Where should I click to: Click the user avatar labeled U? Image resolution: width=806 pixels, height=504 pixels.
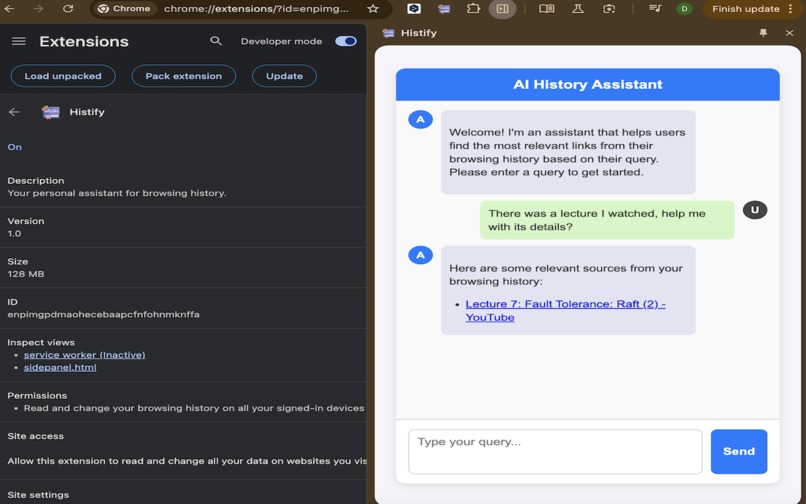coord(755,210)
